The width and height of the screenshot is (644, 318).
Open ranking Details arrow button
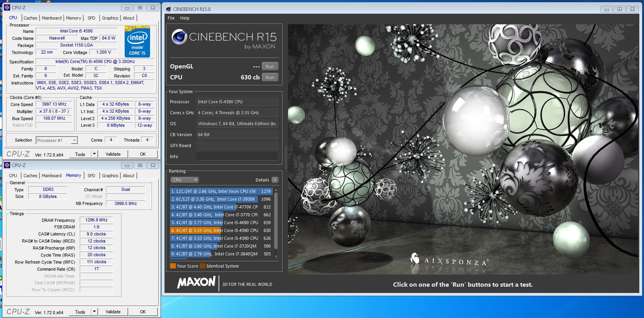click(x=275, y=180)
